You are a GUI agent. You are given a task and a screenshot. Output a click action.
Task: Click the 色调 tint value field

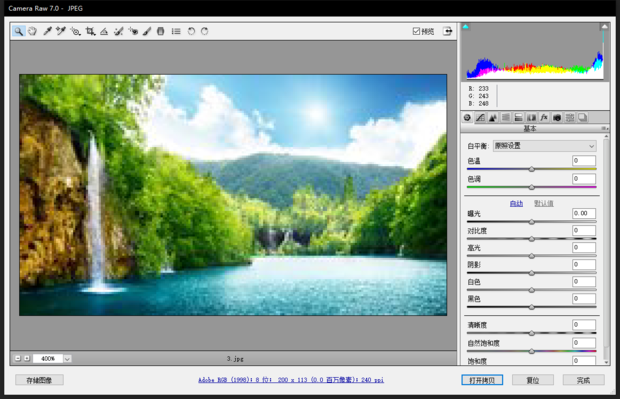tap(584, 179)
